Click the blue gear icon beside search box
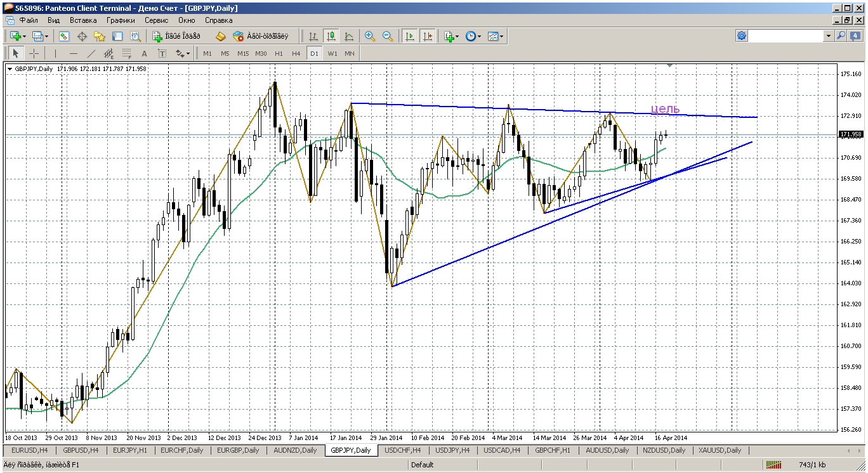Screen dimensions: 868x473 point(742,36)
